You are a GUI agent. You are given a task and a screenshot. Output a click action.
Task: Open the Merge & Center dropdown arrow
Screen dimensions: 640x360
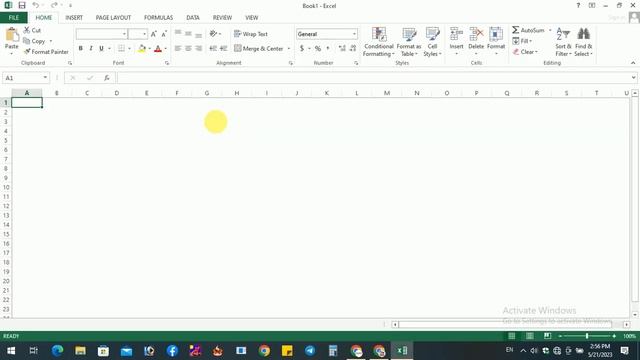289,49
